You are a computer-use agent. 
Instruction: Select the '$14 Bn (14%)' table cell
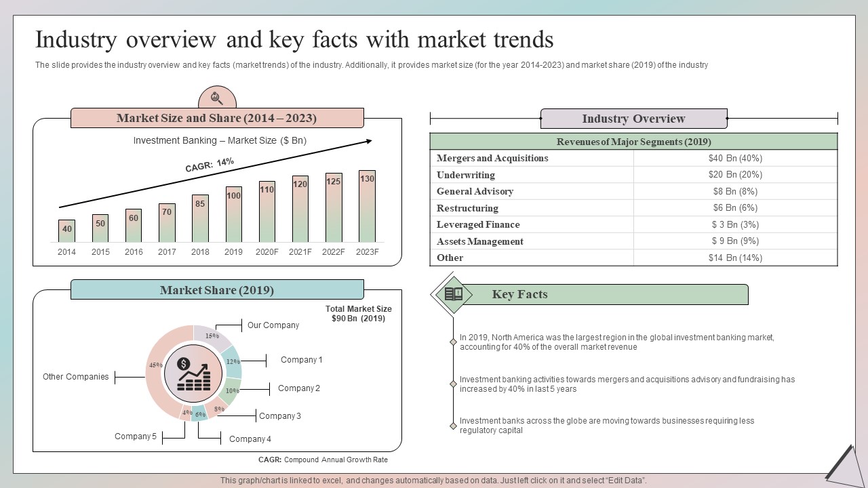735,258
